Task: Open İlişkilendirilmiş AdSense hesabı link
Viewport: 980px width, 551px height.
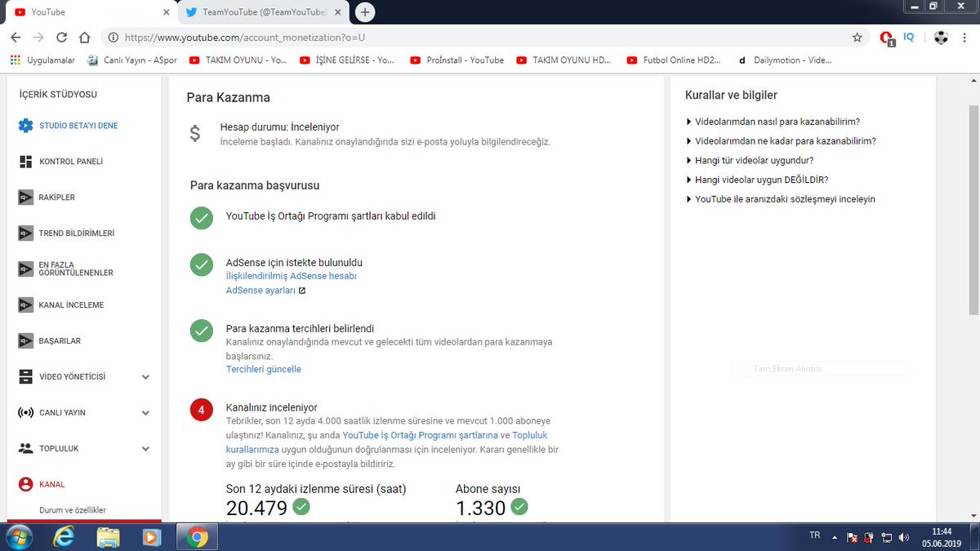Action: point(292,276)
